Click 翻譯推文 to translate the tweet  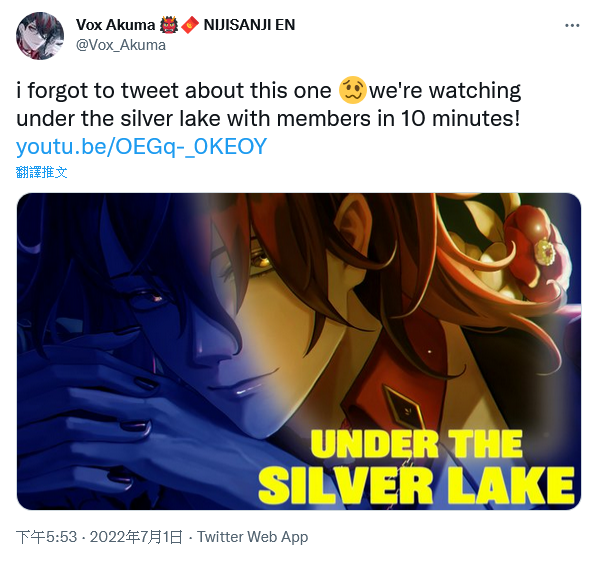(x=42, y=172)
